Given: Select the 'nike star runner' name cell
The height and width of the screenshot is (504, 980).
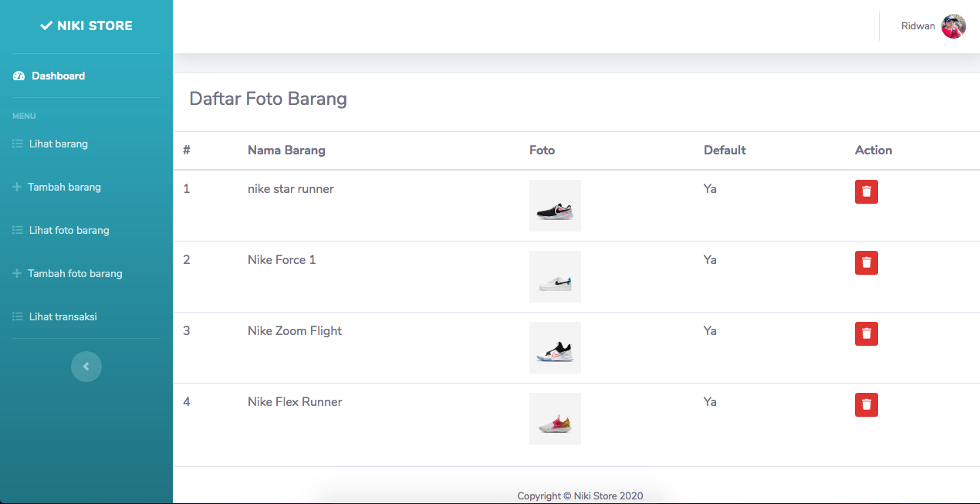Looking at the screenshot, I should (x=291, y=188).
